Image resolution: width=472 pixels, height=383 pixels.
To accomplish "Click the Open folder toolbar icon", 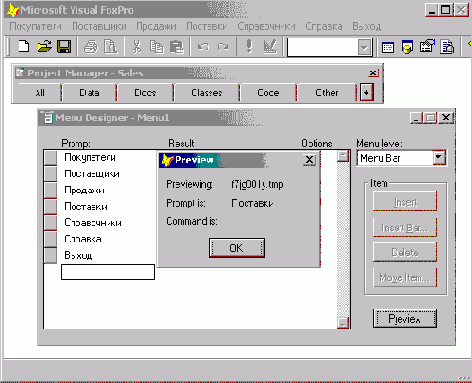I will point(44,46).
